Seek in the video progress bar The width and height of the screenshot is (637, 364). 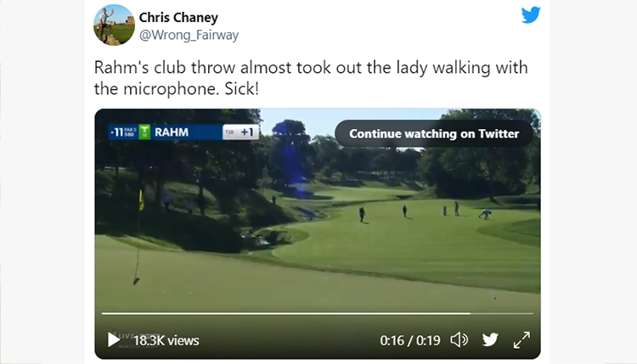coord(318,313)
